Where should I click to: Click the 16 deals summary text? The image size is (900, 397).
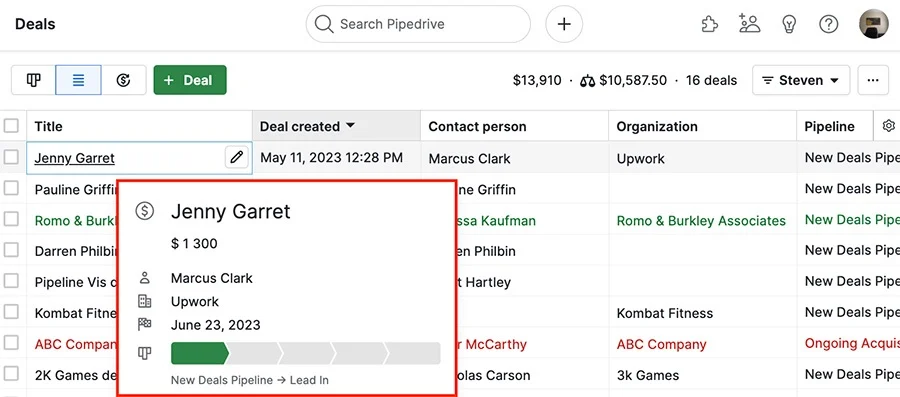tap(711, 80)
